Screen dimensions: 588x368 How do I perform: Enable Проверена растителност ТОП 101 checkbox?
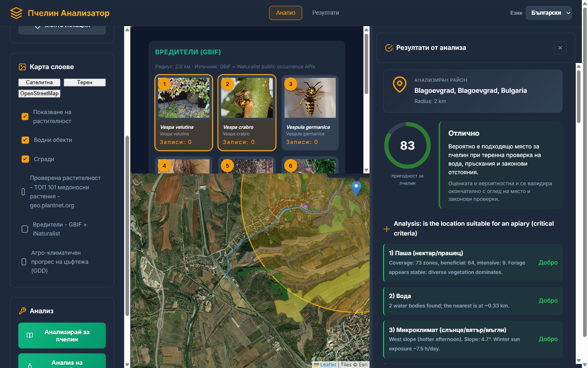click(23, 192)
